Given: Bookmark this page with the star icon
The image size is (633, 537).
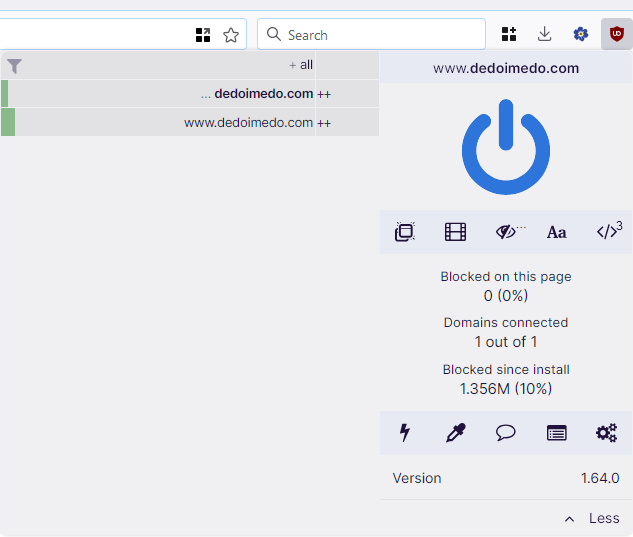Looking at the screenshot, I should click(x=231, y=35).
